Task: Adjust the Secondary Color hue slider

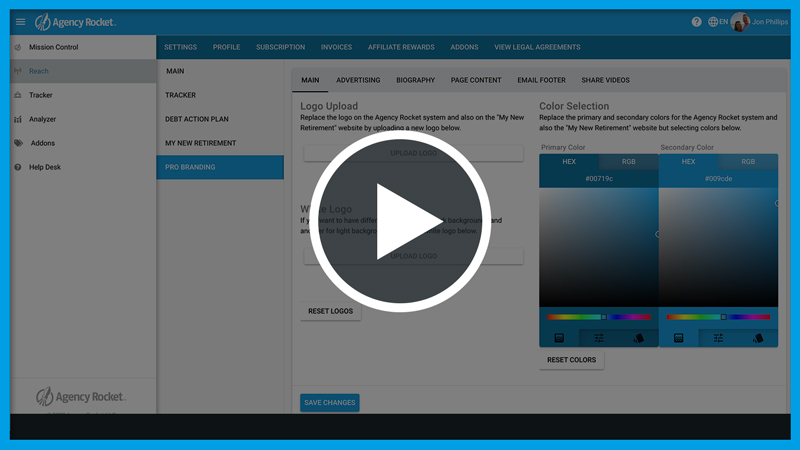Action: pos(718,317)
